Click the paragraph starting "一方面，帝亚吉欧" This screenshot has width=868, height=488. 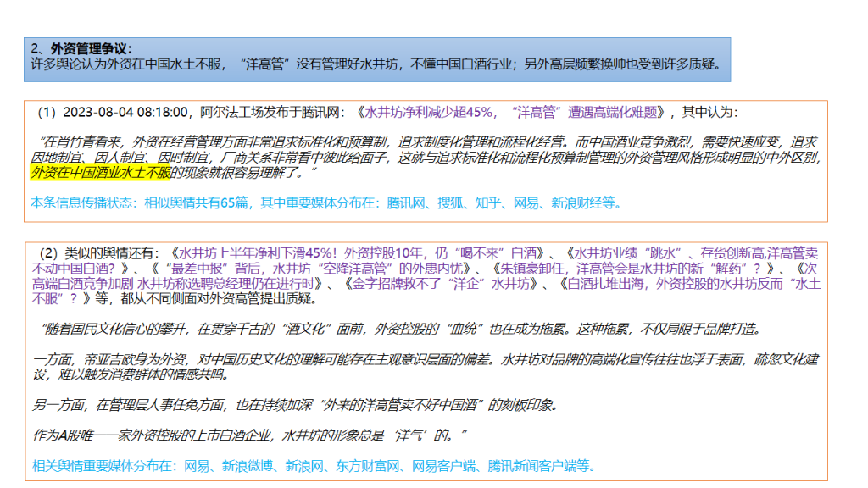point(424,367)
